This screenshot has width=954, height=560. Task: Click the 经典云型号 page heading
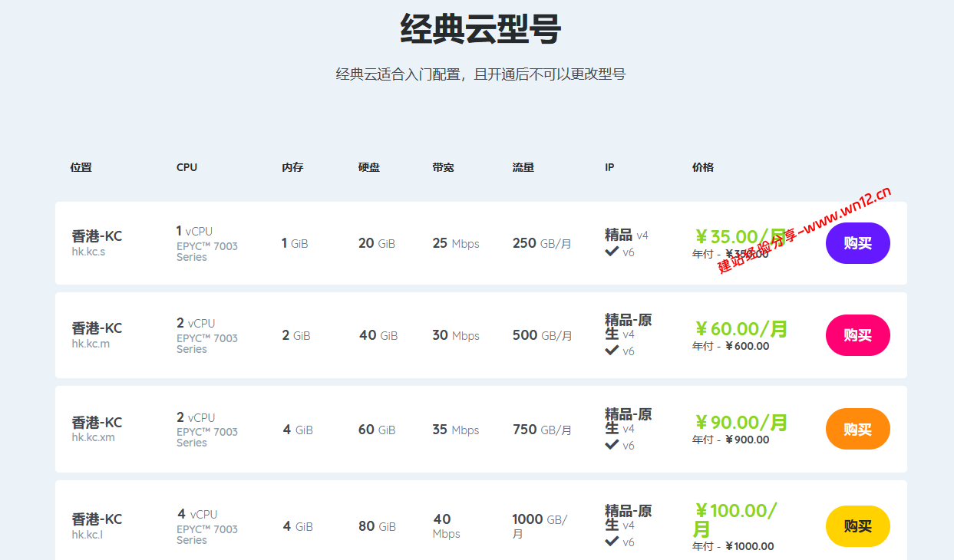coord(480,29)
